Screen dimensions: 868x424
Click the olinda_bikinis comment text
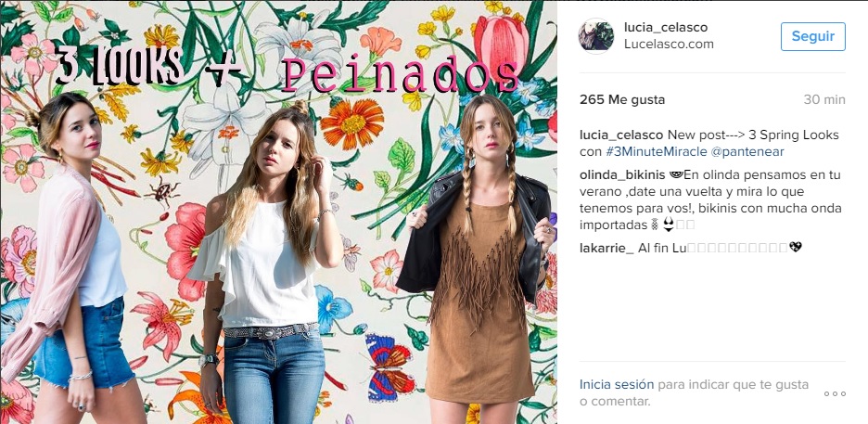[x=710, y=199]
